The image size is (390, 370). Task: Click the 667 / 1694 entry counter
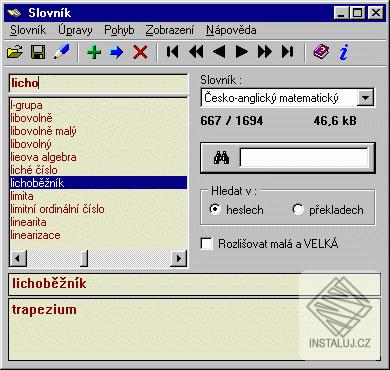tap(232, 121)
